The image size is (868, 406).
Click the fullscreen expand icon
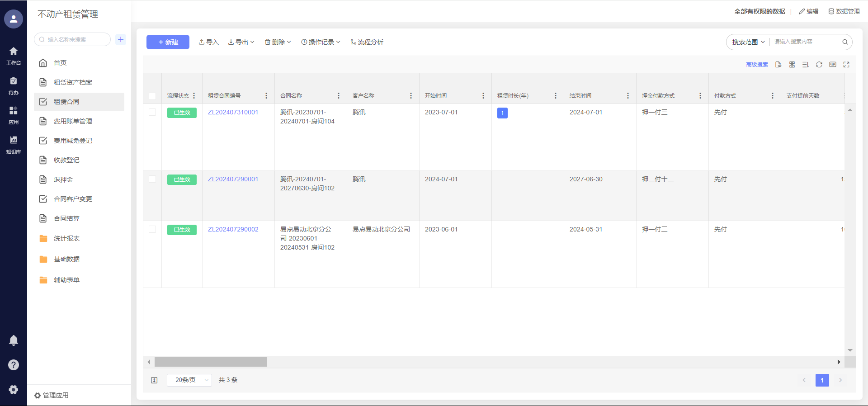846,65
